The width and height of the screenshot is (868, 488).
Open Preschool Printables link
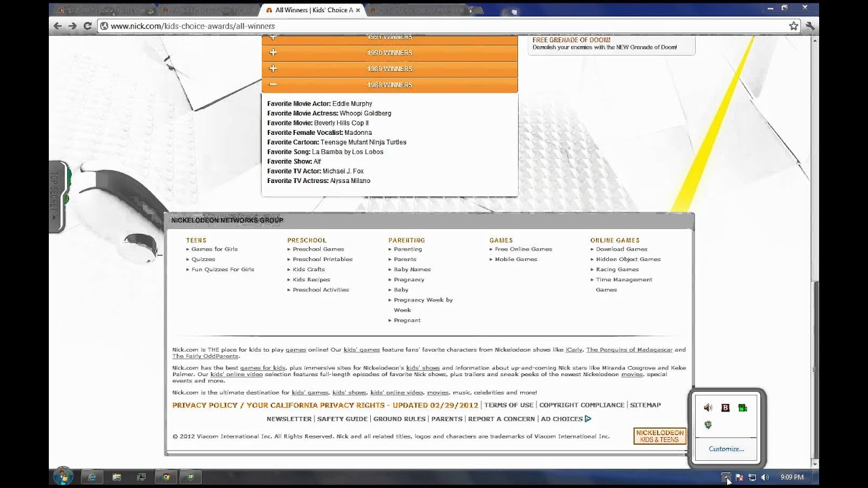pos(322,259)
